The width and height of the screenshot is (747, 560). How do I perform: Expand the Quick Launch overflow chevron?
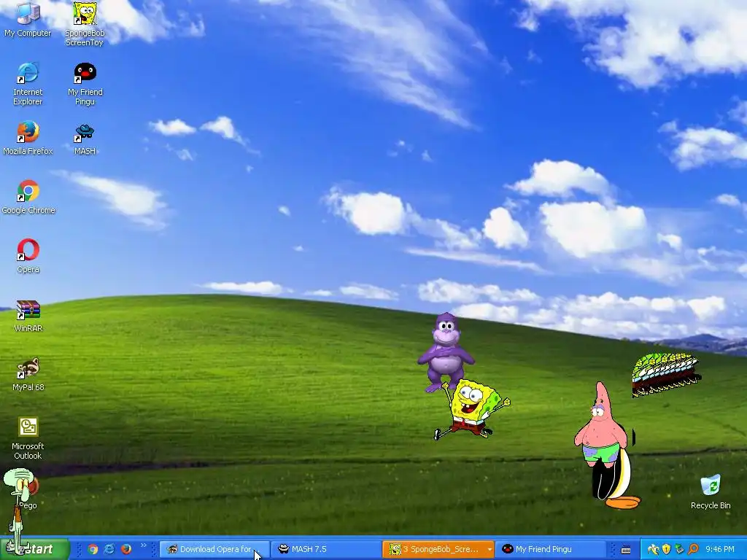point(143,545)
